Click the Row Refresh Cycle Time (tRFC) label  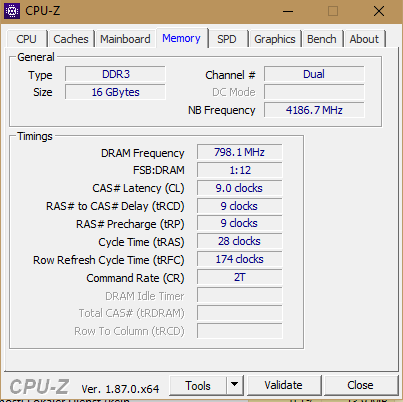coord(109,260)
